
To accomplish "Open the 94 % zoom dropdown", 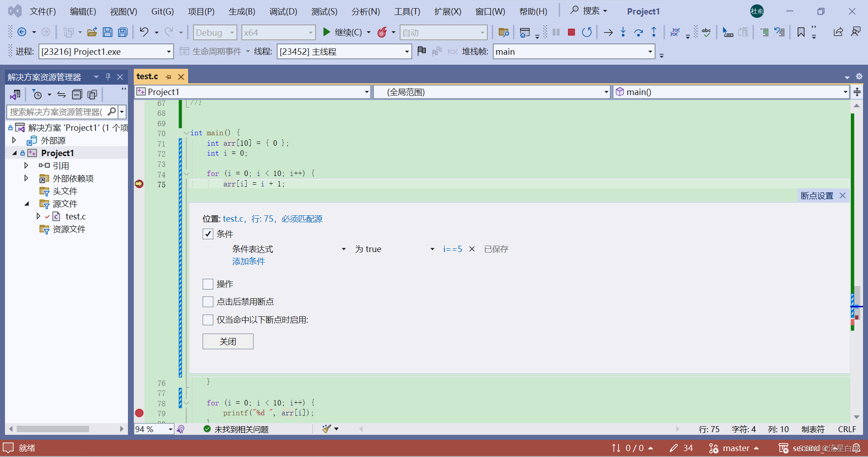I will tap(170, 429).
